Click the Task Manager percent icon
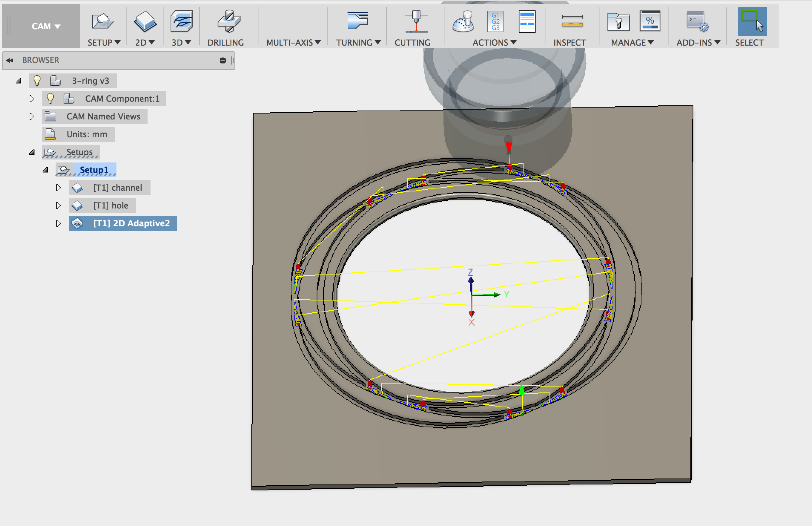 [x=650, y=21]
